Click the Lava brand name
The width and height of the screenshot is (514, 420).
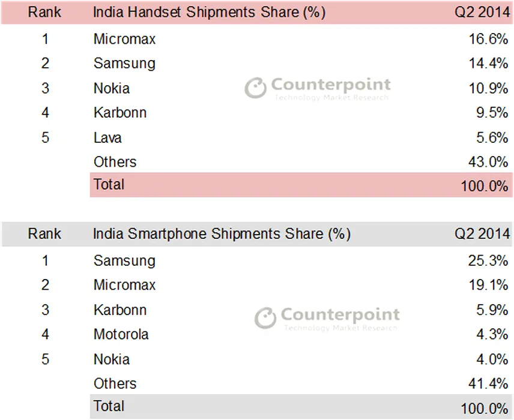tap(107, 137)
